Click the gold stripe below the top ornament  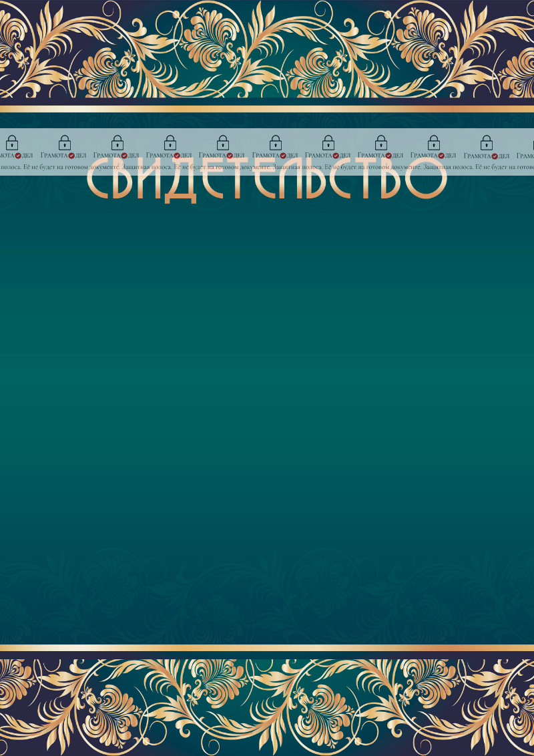click(267, 108)
